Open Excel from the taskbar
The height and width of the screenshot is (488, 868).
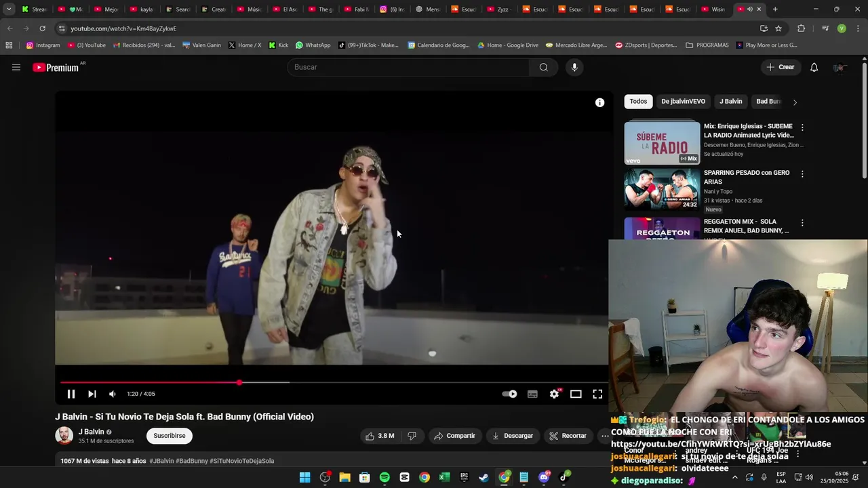(444, 477)
